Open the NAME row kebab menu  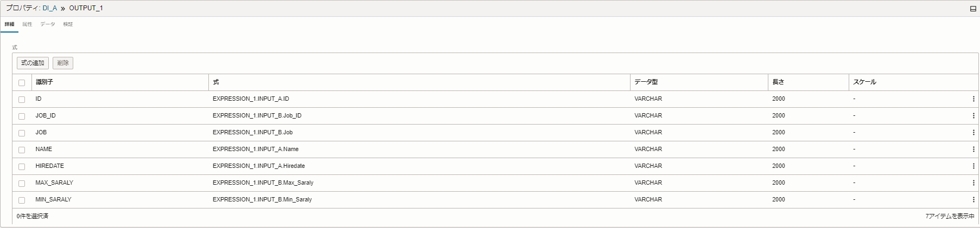tap(973, 149)
